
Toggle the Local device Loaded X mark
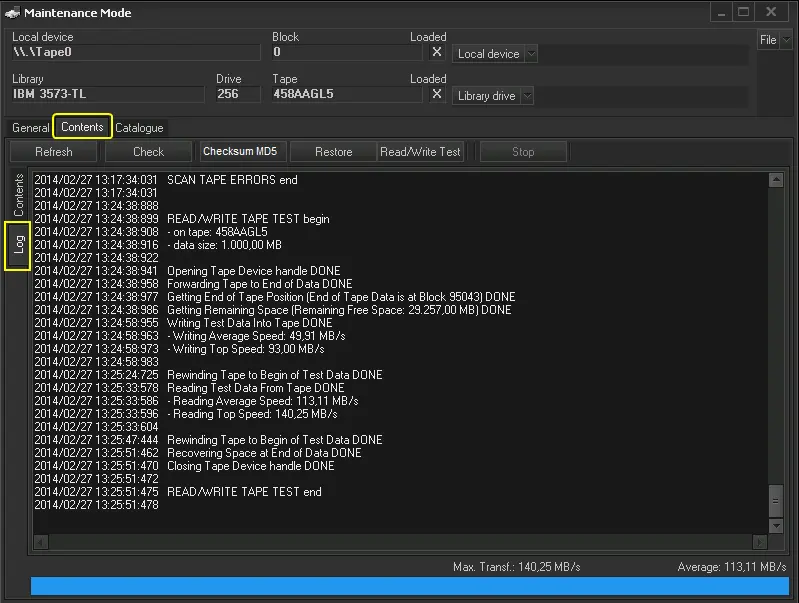(437, 53)
